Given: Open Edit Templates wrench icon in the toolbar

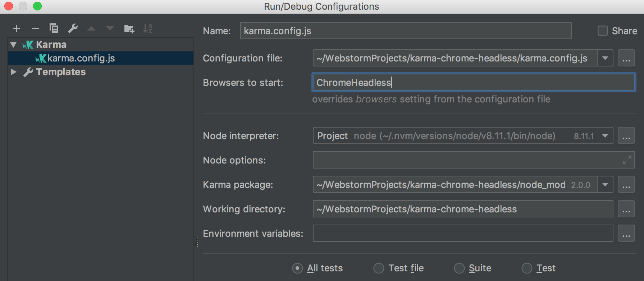Looking at the screenshot, I should coord(73,28).
